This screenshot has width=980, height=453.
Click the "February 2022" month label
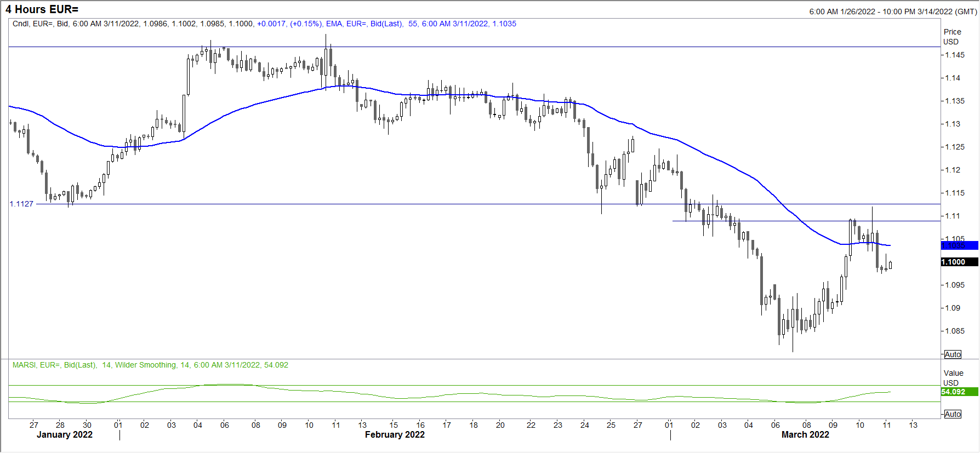[395, 435]
